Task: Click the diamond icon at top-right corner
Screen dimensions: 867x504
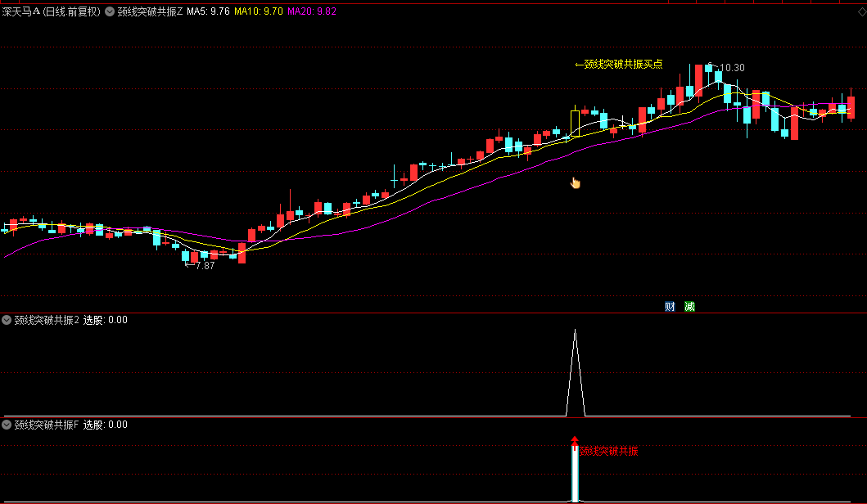Action: 862,11
